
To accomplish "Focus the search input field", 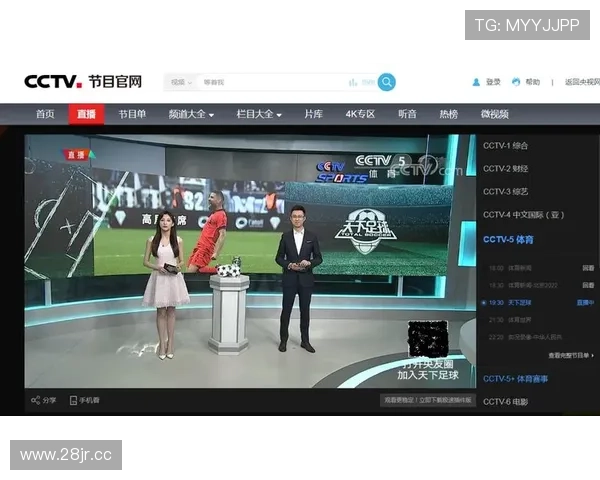I will tap(272, 82).
